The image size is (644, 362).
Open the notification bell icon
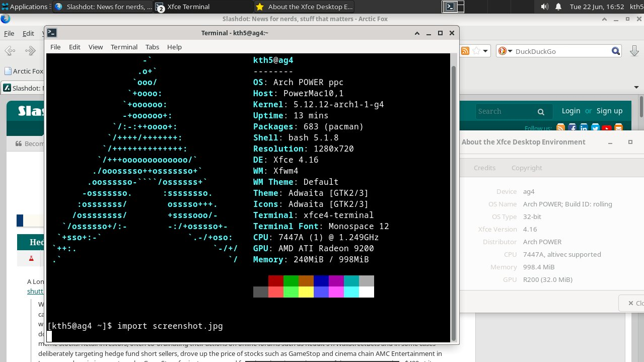558,7
